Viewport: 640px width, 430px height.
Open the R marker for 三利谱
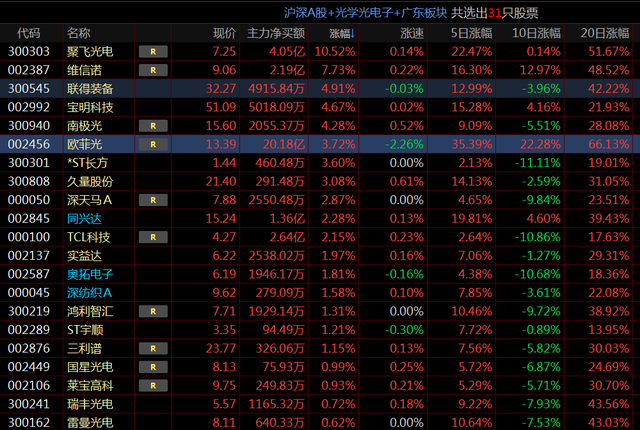tap(152, 348)
